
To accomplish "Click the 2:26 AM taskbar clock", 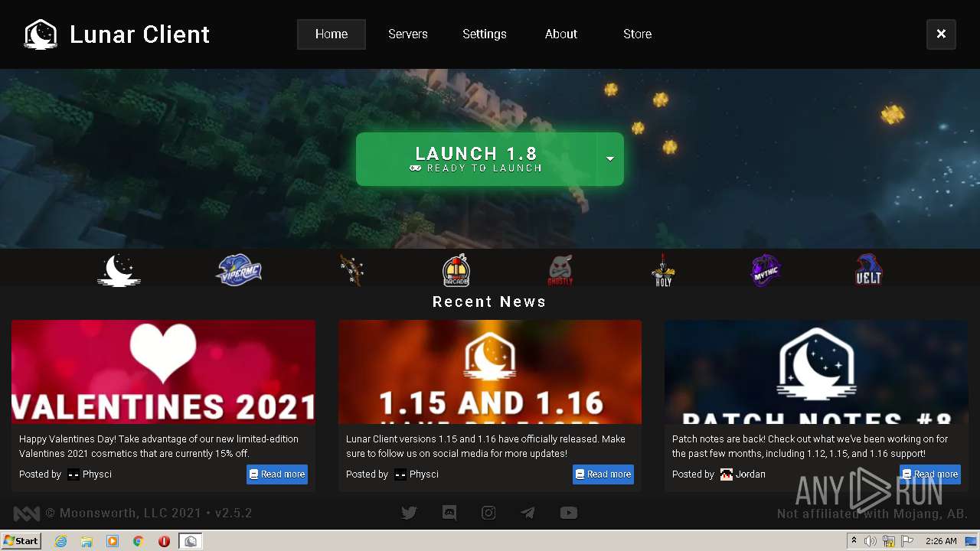I will click(941, 541).
